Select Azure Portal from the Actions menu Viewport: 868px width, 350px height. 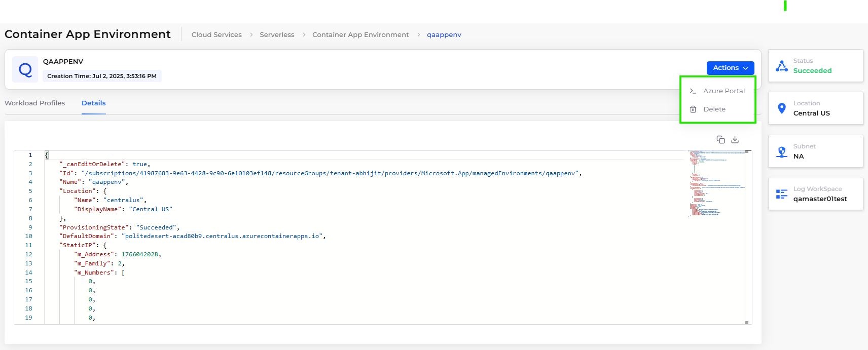[724, 91]
